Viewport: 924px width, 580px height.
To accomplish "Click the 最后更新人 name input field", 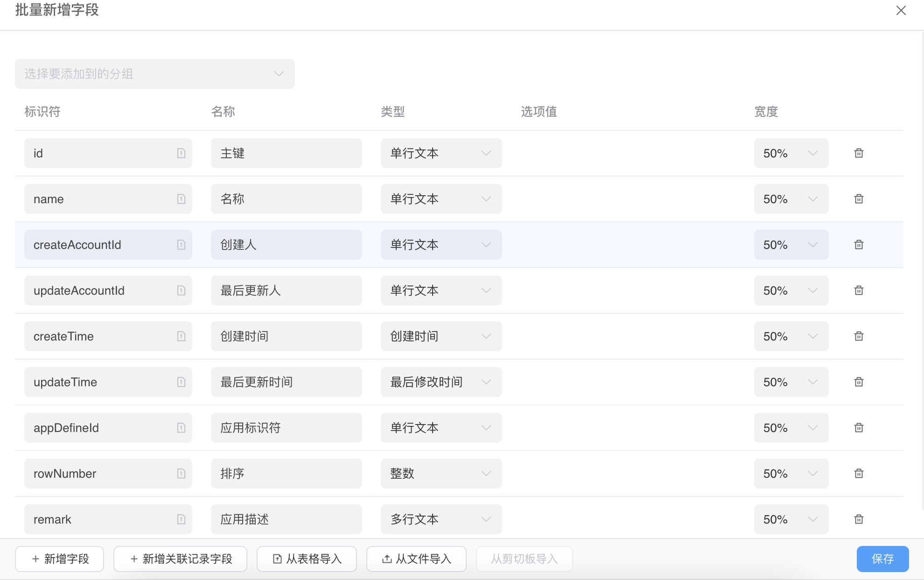I will click(286, 290).
